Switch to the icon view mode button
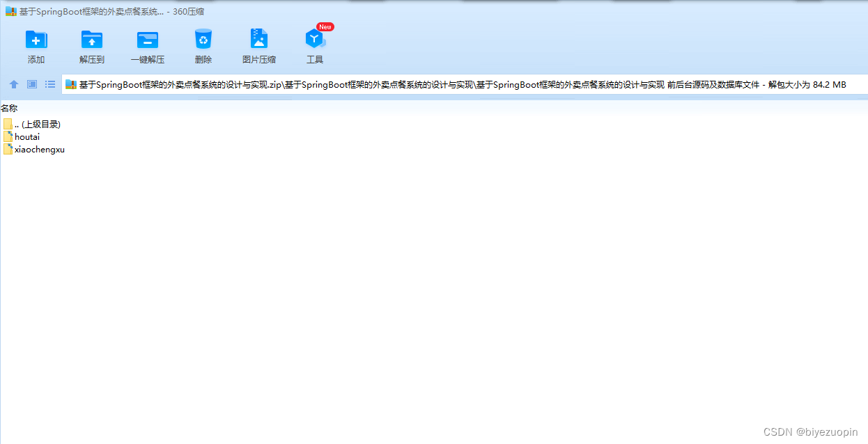Image resolution: width=868 pixels, height=444 pixels. (x=32, y=84)
